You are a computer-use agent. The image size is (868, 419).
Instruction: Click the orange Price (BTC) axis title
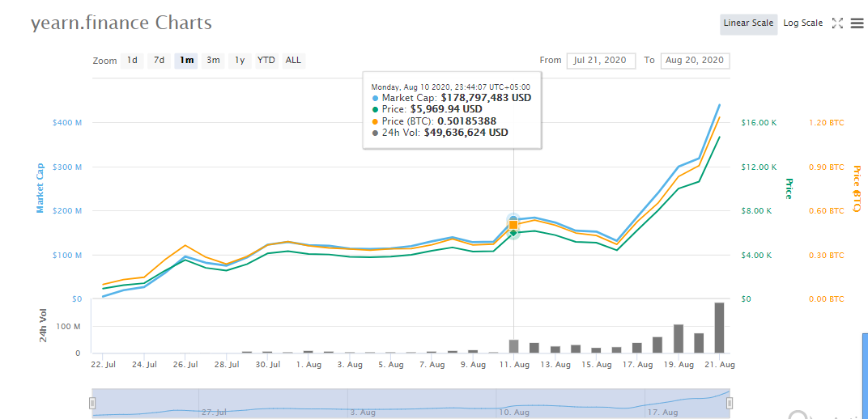coord(857,188)
